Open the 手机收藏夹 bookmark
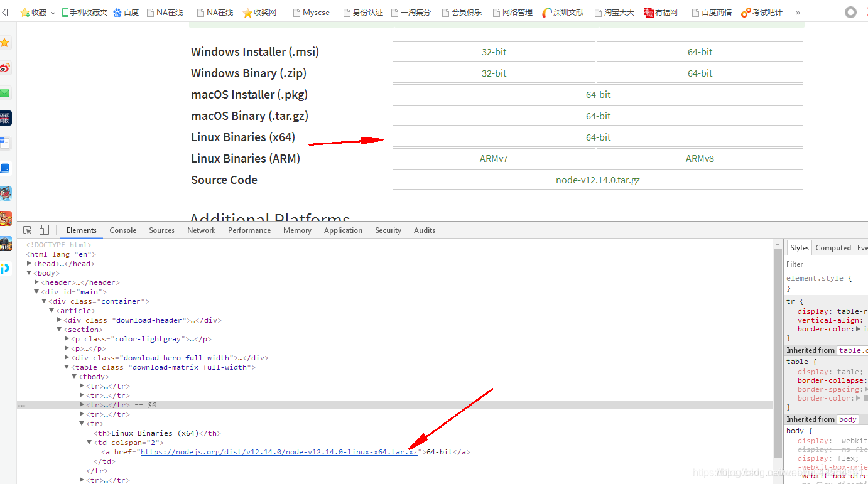The image size is (868, 484). point(84,13)
